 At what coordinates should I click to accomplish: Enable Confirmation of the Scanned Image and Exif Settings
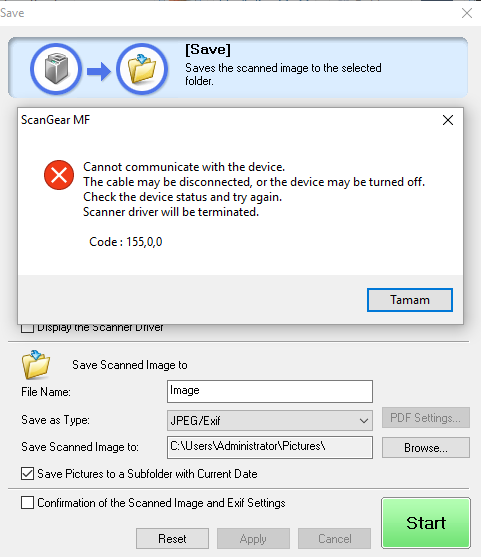[x=27, y=503]
